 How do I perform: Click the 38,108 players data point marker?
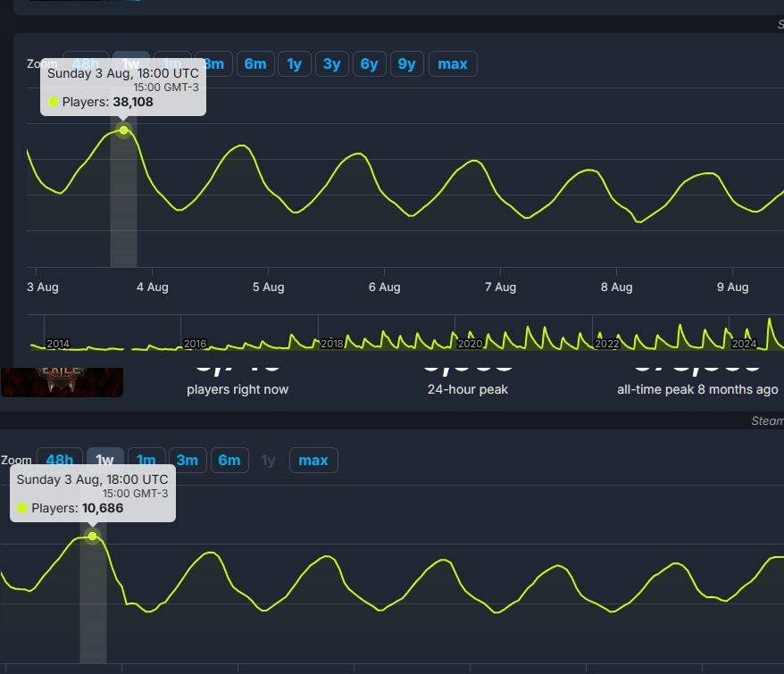123,130
